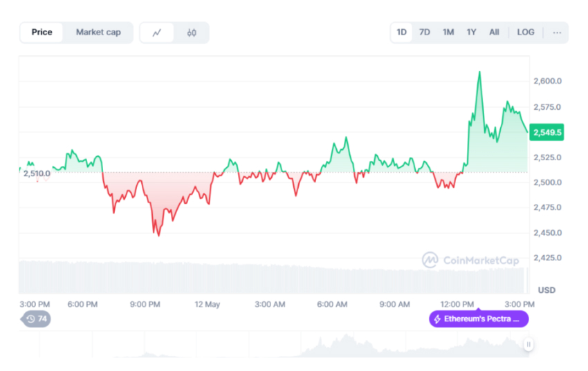Choose the All time range
This screenshot has width=588, height=371.
(494, 32)
